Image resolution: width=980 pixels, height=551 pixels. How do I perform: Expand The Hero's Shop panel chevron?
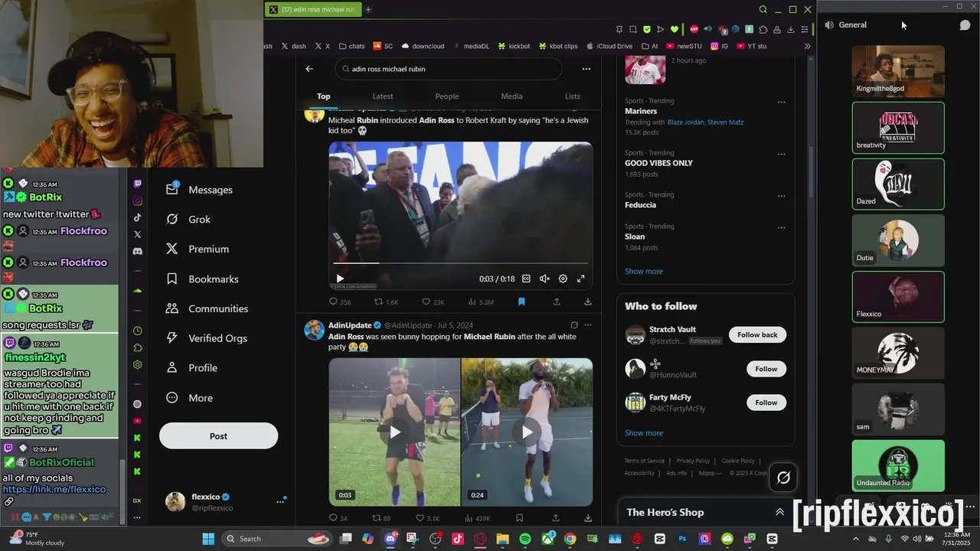click(779, 512)
